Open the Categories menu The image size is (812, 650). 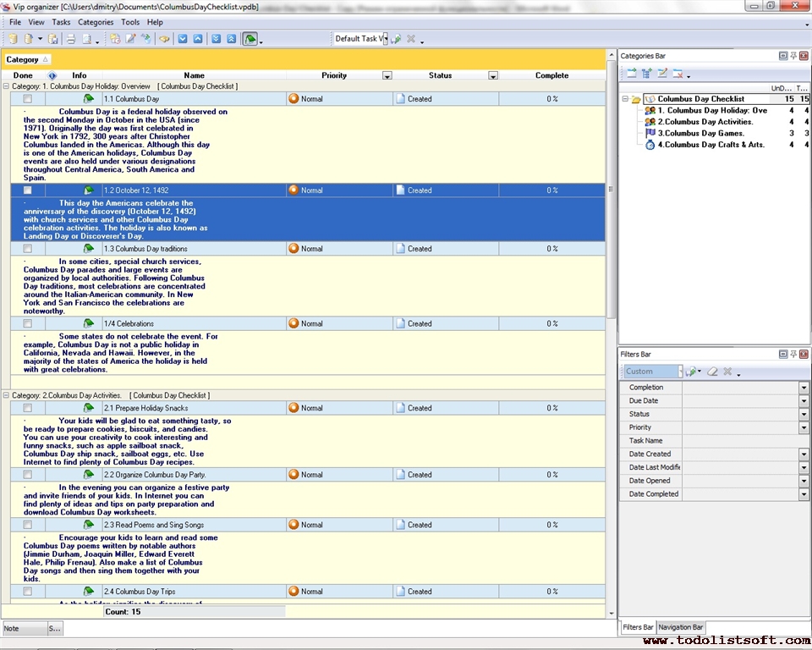(x=95, y=22)
